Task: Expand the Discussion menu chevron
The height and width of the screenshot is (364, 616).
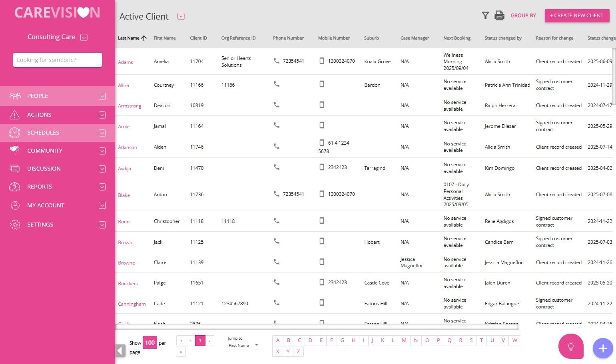Action: pyautogui.click(x=102, y=169)
